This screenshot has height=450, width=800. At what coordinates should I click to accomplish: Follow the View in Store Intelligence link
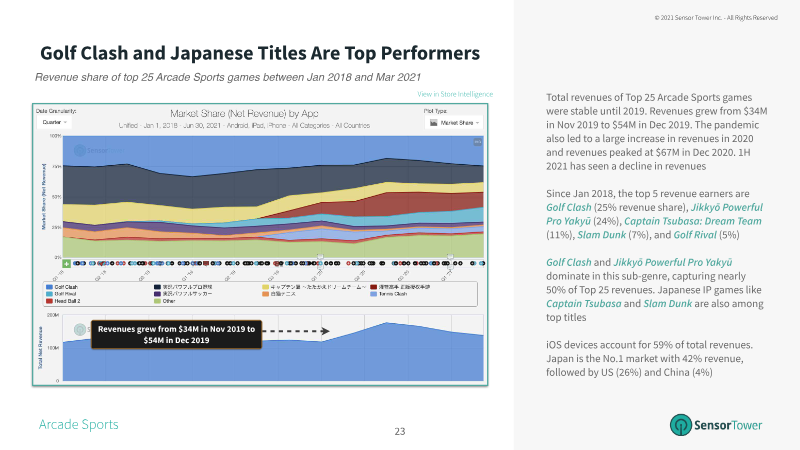click(x=455, y=94)
